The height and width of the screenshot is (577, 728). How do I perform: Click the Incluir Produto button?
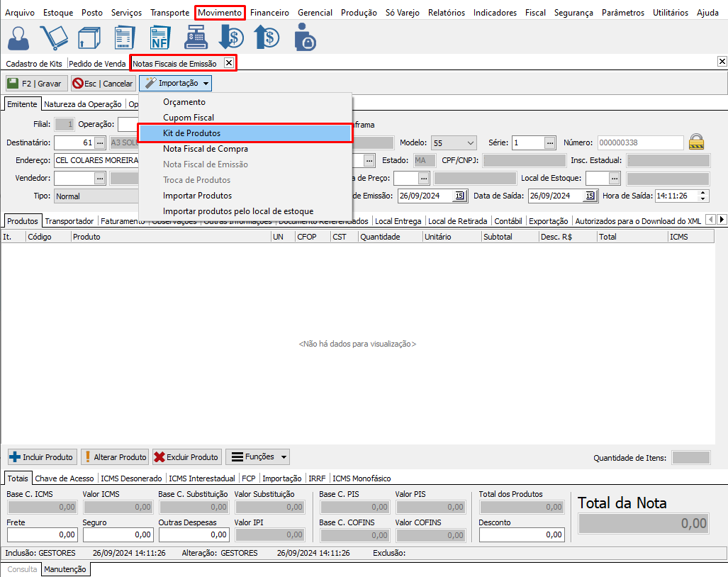tap(42, 457)
